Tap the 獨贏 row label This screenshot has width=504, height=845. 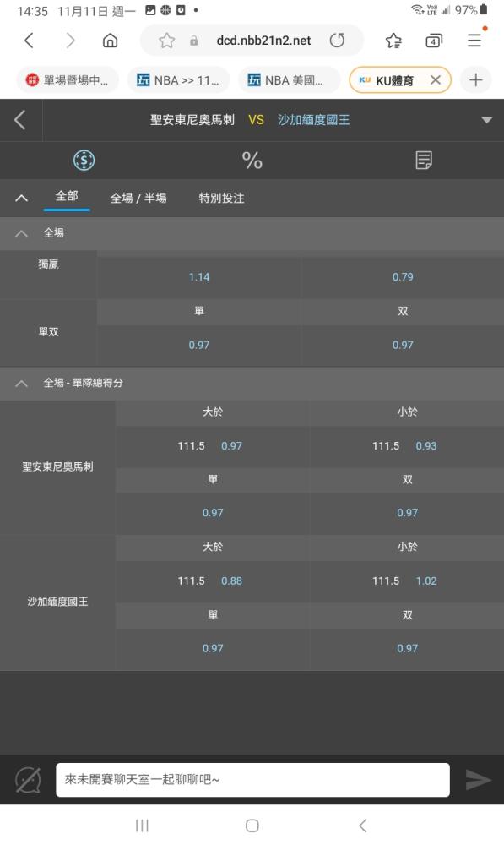(48, 264)
